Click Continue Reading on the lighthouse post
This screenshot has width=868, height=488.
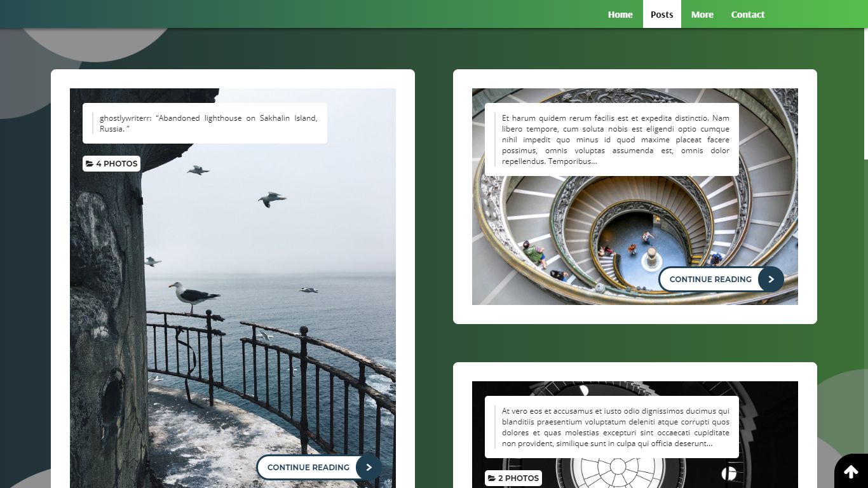click(x=319, y=467)
